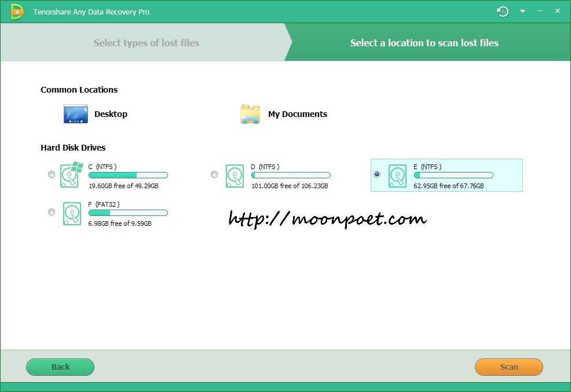Select the F (FAT32) radio button
Screen dimensions: 571x392
pos(51,212)
